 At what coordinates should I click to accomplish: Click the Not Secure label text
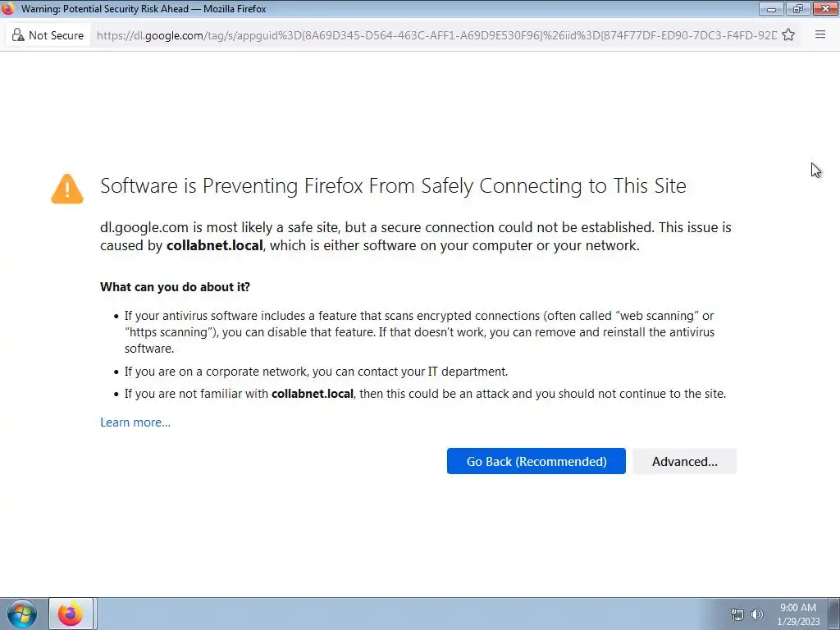(x=57, y=35)
